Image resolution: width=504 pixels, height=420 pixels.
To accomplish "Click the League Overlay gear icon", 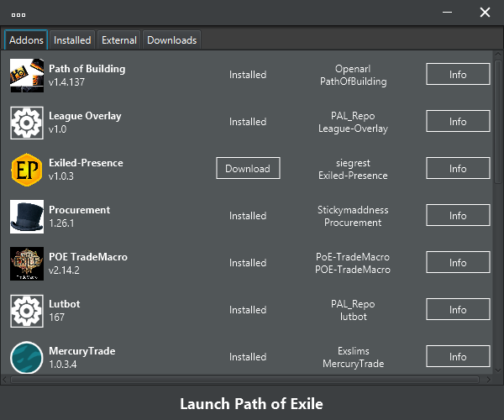I will coord(27,123).
